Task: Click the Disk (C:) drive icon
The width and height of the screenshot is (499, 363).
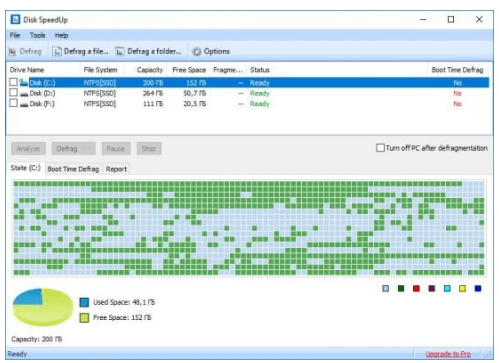Action: [x=24, y=82]
